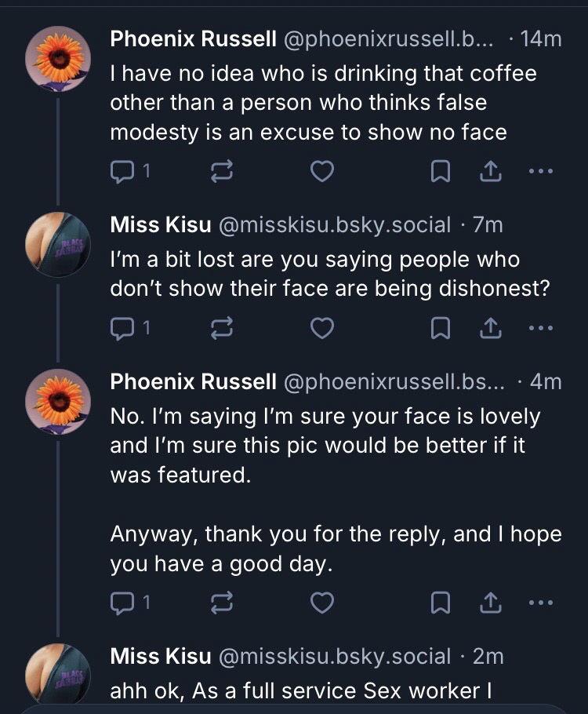Screen dimensions: 588x714
Task: Repost Miss Kisu's 7m post
Action: point(223,328)
